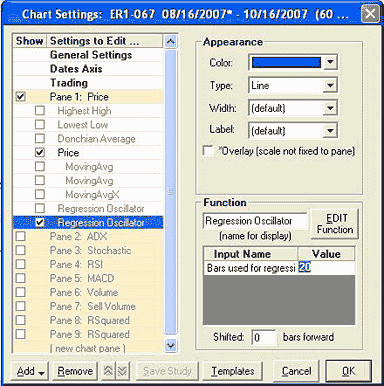Click the Shifted bars forward field
The image size is (384, 386).
264,337
